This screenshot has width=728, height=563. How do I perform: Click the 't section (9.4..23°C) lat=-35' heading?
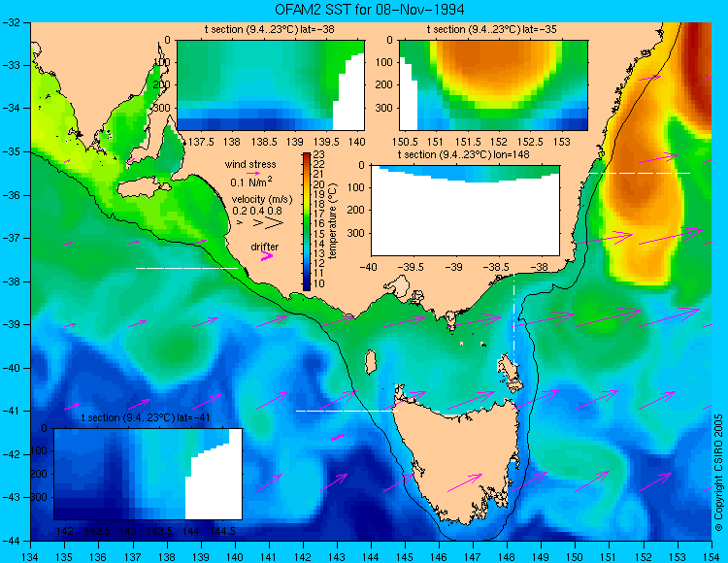click(492, 29)
